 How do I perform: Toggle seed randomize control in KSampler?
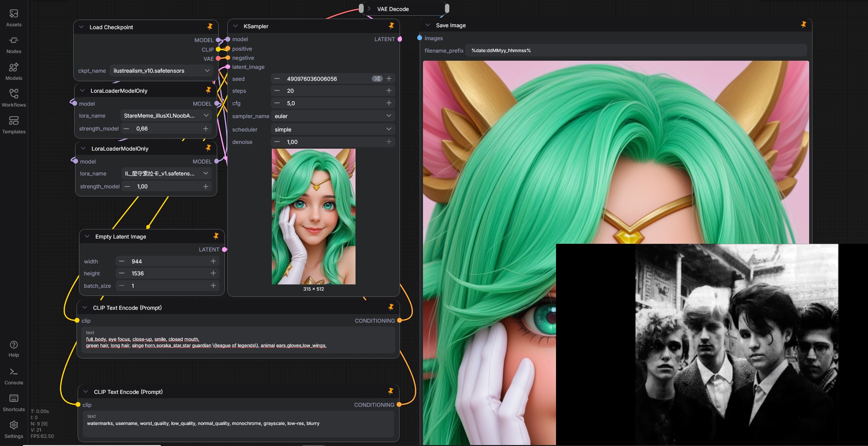point(377,79)
